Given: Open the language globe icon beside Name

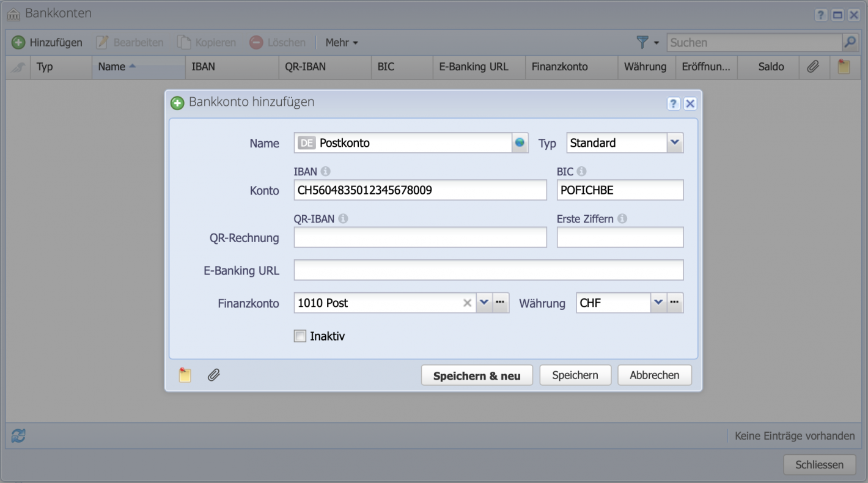Looking at the screenshot, I should pos(520,142).
